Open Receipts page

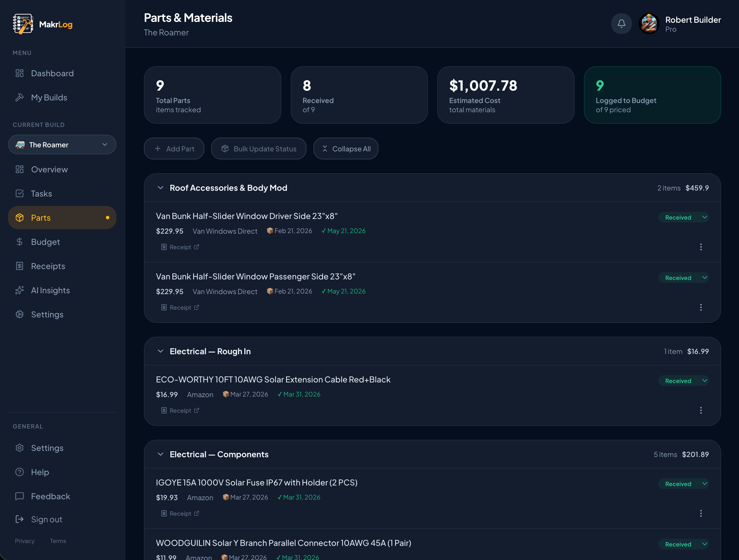[62, 266]
